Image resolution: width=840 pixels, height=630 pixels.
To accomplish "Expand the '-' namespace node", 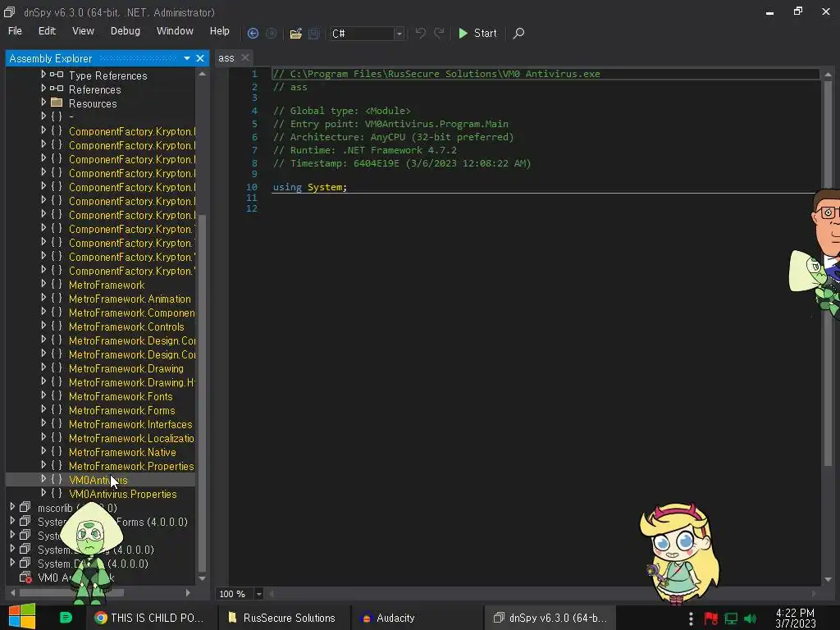I will pos(43,116).
